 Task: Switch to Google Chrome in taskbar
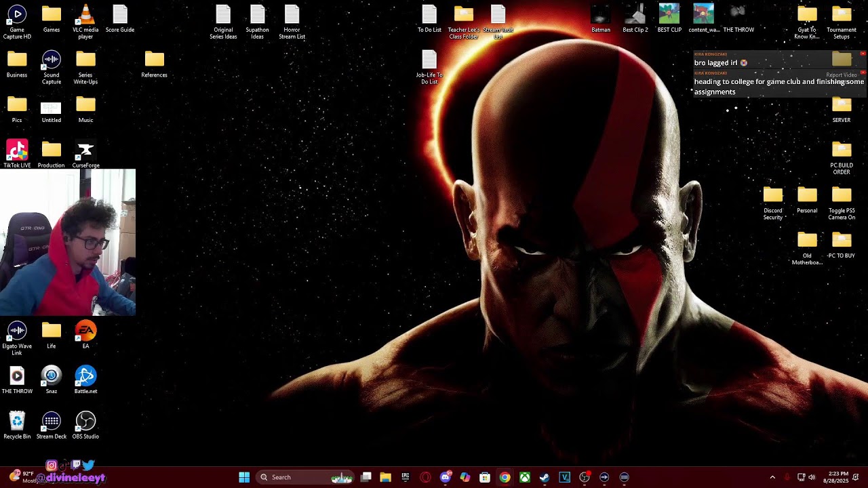tap(505, 477)
